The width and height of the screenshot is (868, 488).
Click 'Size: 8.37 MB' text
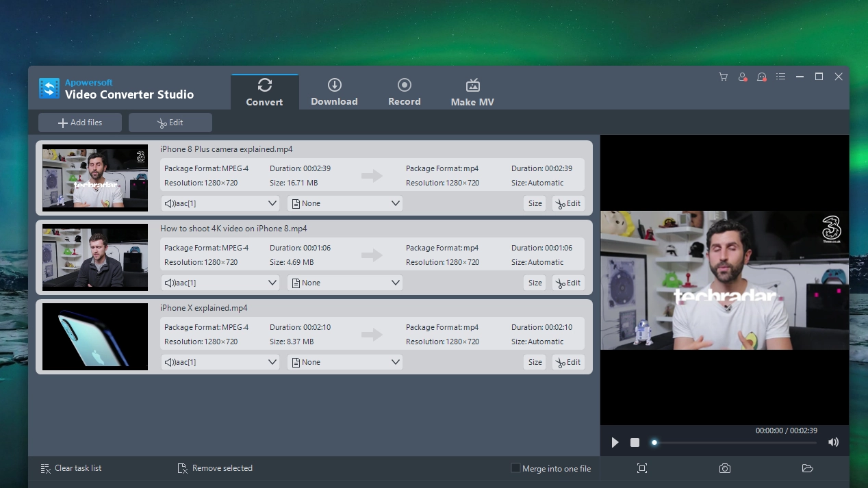[292, 342]
